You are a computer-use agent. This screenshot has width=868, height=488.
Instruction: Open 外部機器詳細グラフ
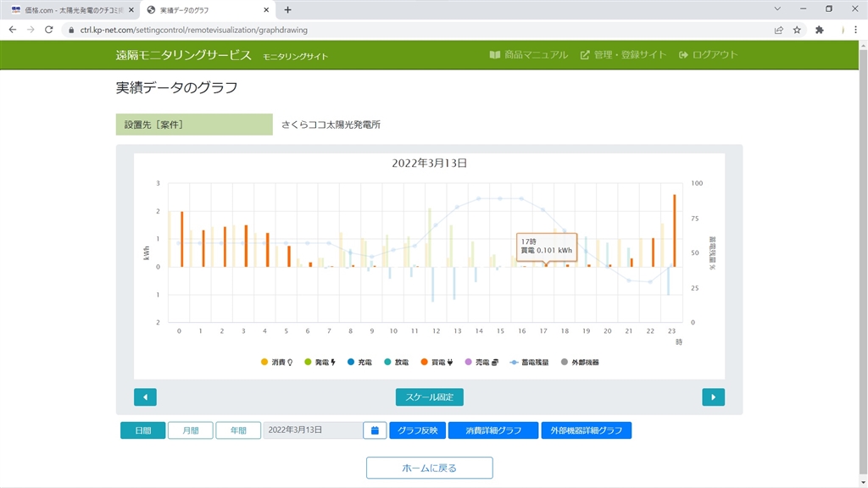[587, 430]
